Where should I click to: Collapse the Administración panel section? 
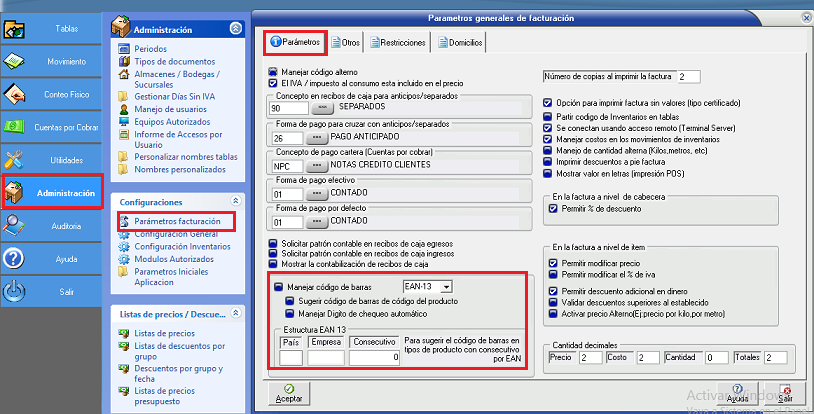235,30
